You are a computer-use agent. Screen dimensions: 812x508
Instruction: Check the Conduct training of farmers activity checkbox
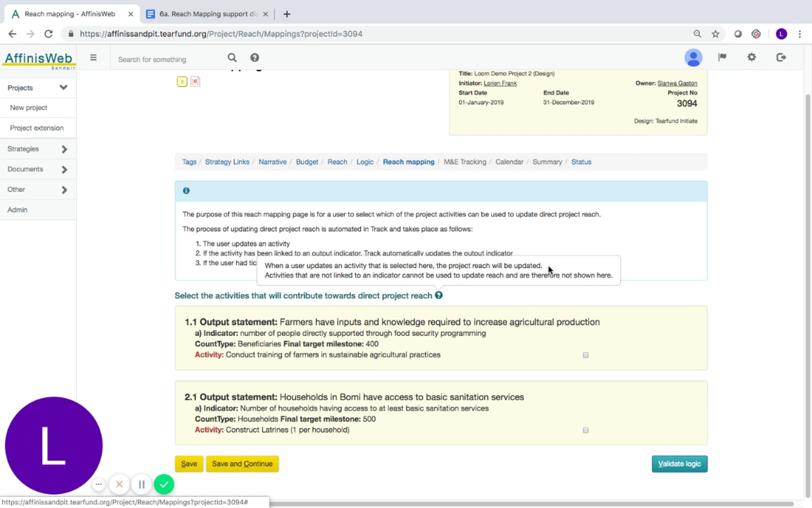tap(586, 355)
